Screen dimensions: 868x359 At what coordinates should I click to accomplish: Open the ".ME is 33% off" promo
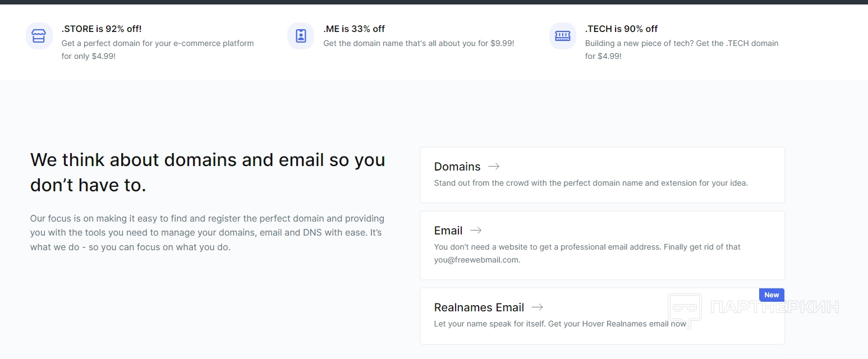[354, 29]
